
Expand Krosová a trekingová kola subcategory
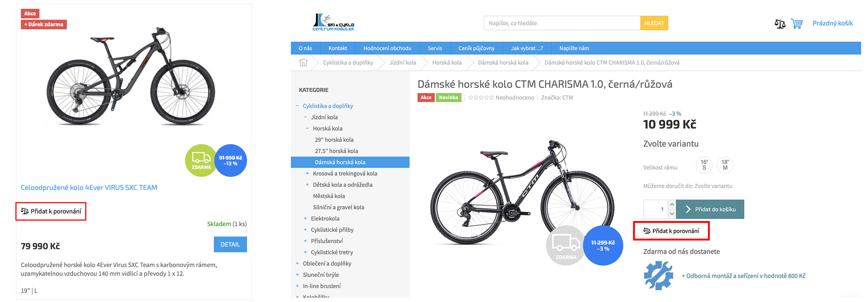pos(307,173)
